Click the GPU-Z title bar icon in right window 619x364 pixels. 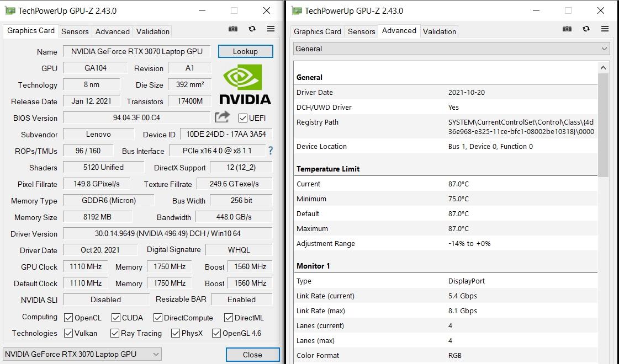coord(297,10)
